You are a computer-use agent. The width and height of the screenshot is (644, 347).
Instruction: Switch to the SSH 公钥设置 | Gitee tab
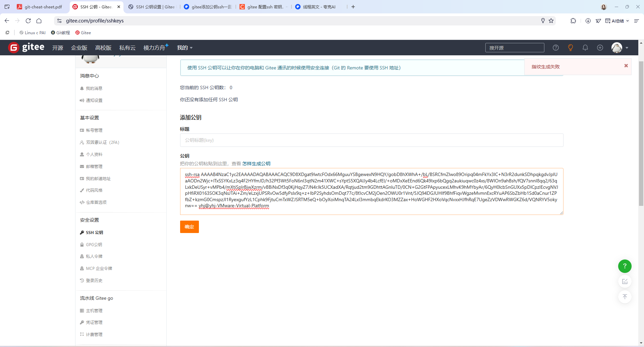(151, 7)
